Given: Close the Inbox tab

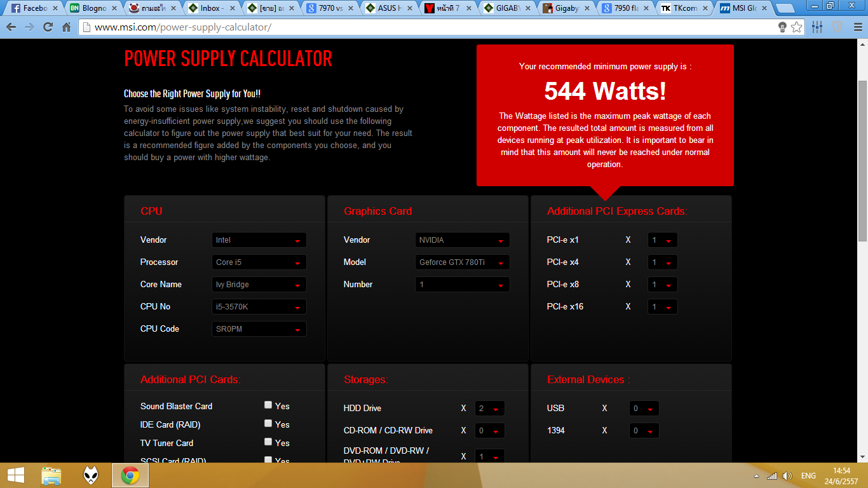Looking at the screenshot, I should (x=233, y=8).
